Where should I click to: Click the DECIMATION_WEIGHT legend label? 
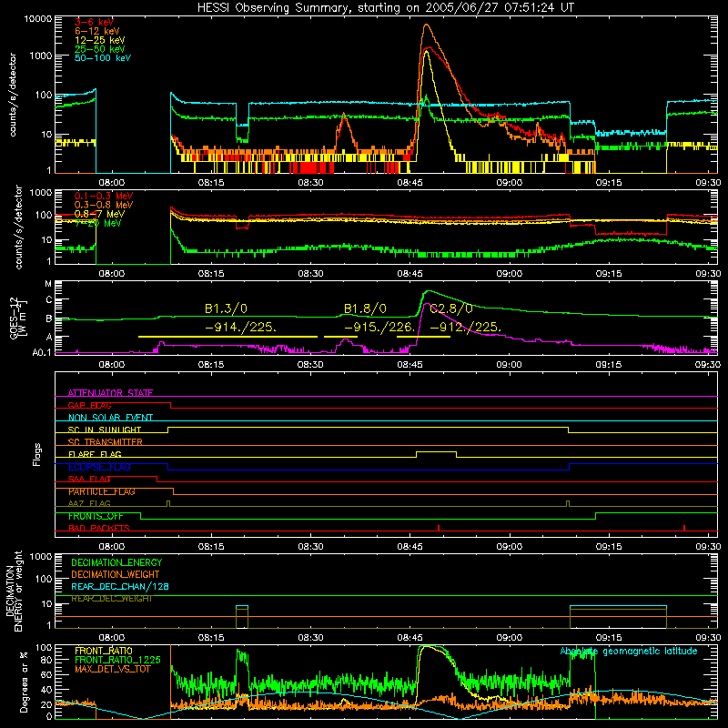coord(116,574)
